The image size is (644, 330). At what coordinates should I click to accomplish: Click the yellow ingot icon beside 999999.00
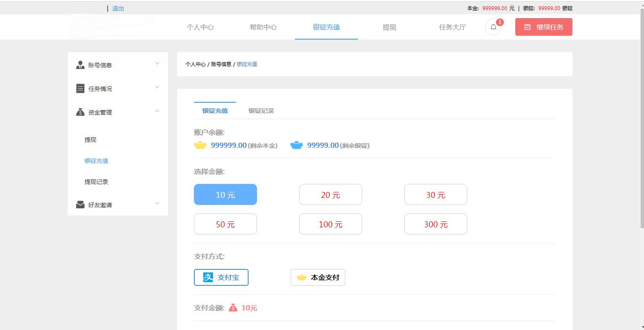pyautogui.click(x=200, y=145)
